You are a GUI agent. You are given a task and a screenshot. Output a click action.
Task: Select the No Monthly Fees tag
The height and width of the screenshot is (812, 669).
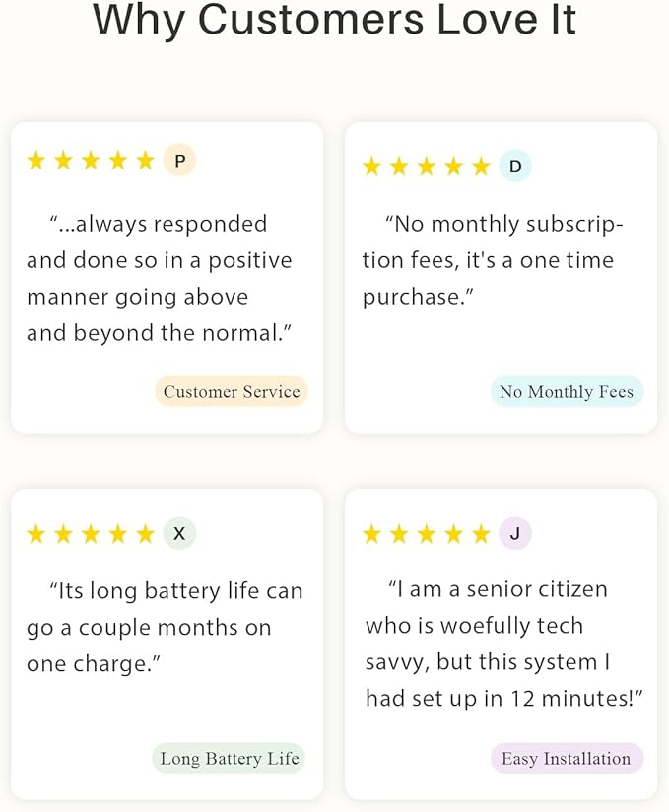[567, 391]
